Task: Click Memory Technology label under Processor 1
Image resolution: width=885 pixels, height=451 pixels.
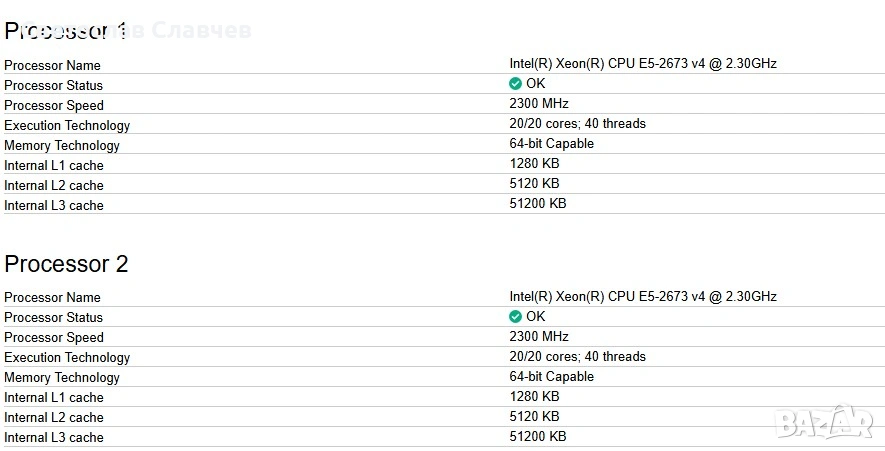Action: (x=62, y=145)
